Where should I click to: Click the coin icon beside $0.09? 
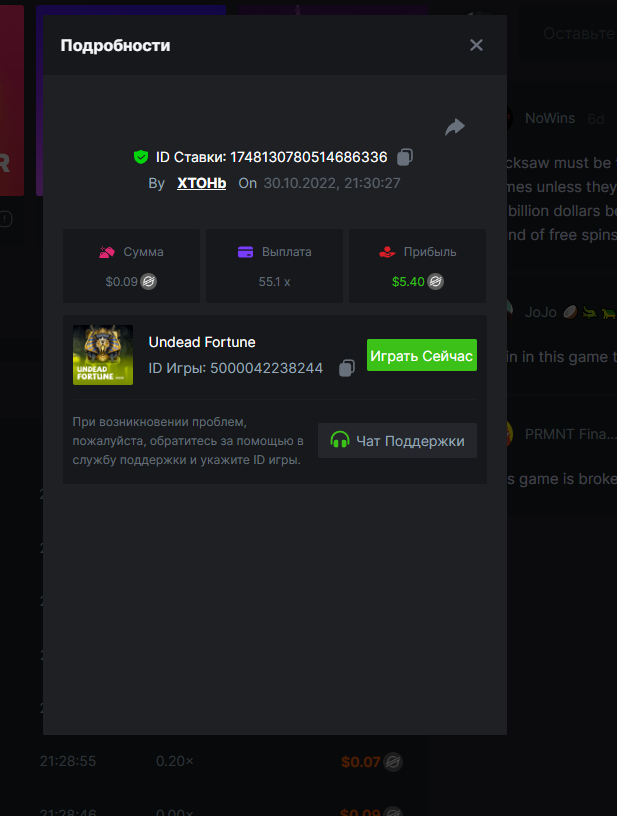click(x=149, y=282)
